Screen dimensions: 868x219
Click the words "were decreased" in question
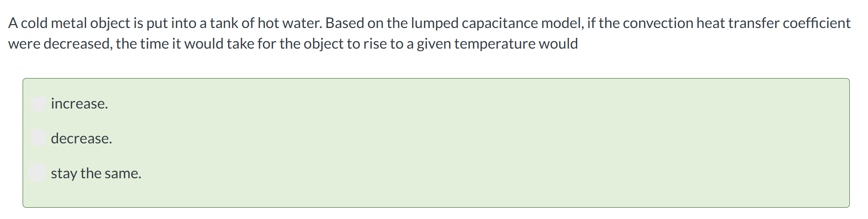click(x=60, y=44)
